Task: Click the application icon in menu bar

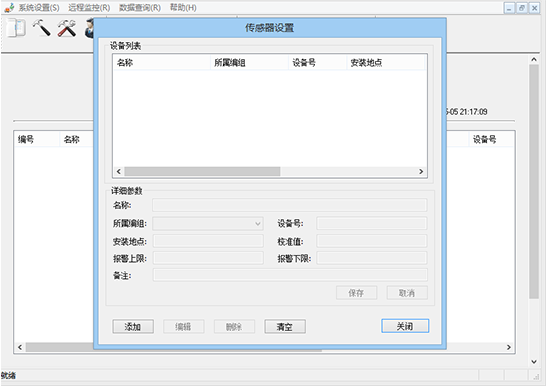Action: click(x=9, y=8)
